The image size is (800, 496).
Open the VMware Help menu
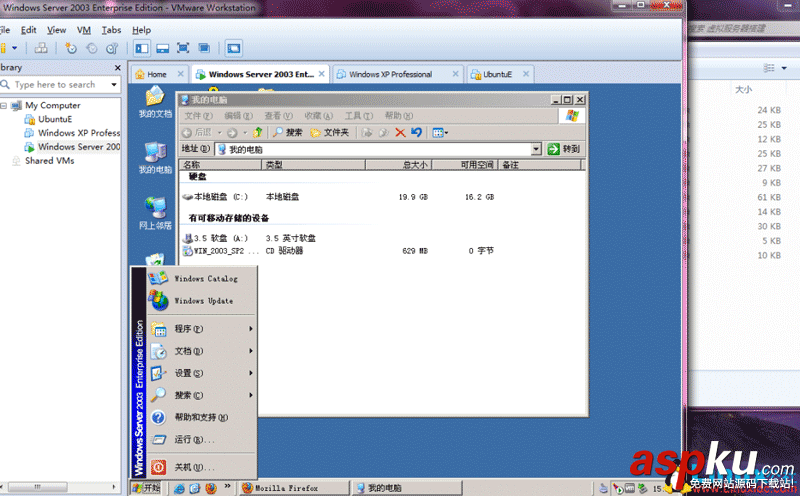click(141, 30)
